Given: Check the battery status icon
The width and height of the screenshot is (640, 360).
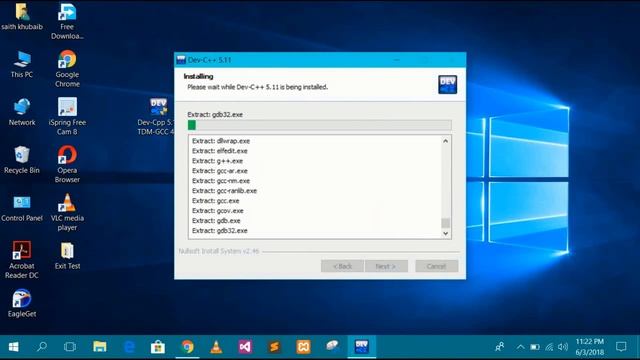Looking at the screenshot, I should coord(535,347).
